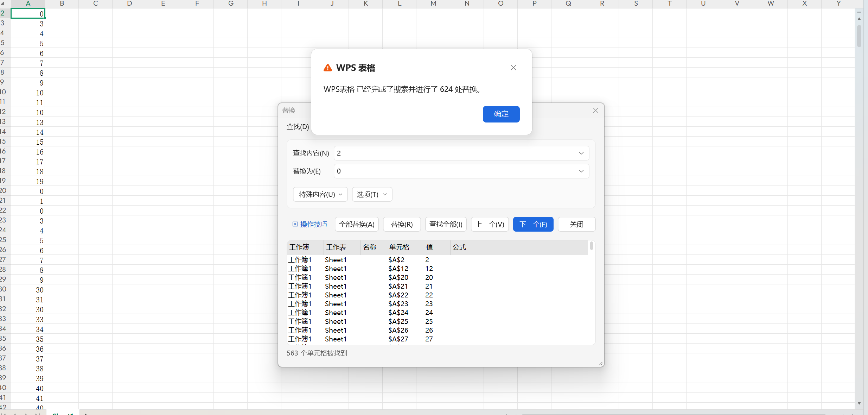Sort results by 工作簿 column header
Image resolution: width=868 pixels, height=415 pixels.
305,247
